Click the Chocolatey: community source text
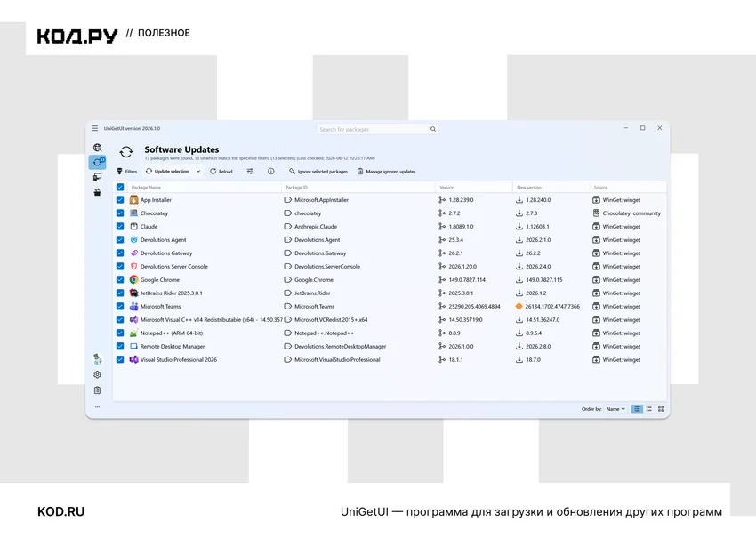 pos(631,213)
